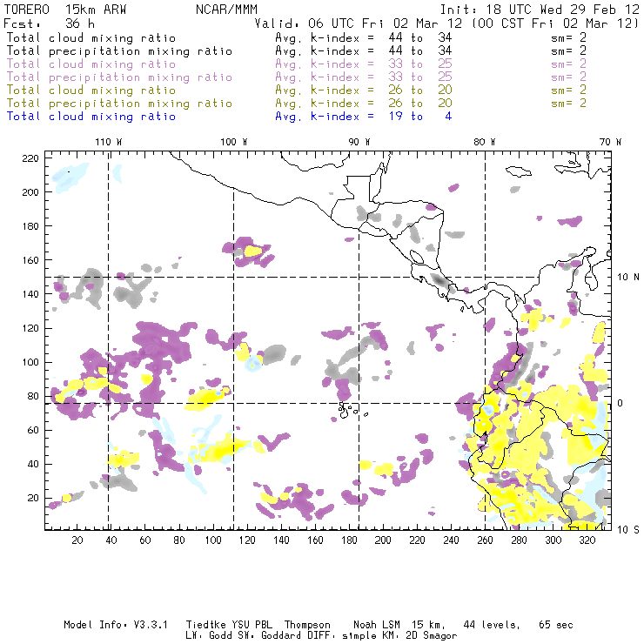644x644 pixels.
Task: Select black 'Total precipitation mixing ratio' legend line
Action: pyautogui.click(x=119, y=51)
